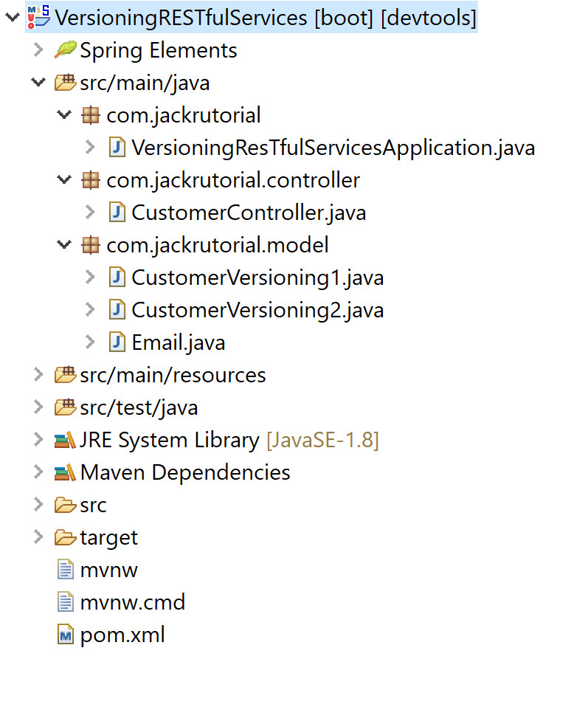Image resolution: width=588 pixels, height=724 pixels.
Task: Select CustomerVersioning2.java
Action: 257,309
